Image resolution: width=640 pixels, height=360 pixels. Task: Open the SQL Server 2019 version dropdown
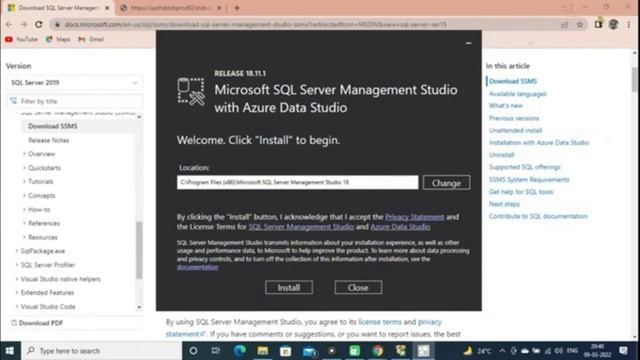(x=75, y=82)
